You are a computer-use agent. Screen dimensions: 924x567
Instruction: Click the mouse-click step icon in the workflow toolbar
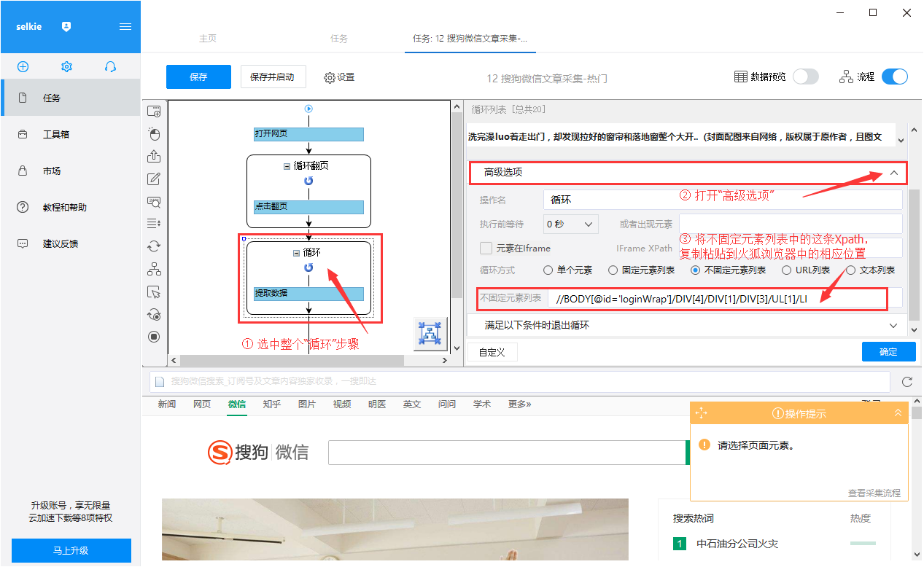click(154, 134)
